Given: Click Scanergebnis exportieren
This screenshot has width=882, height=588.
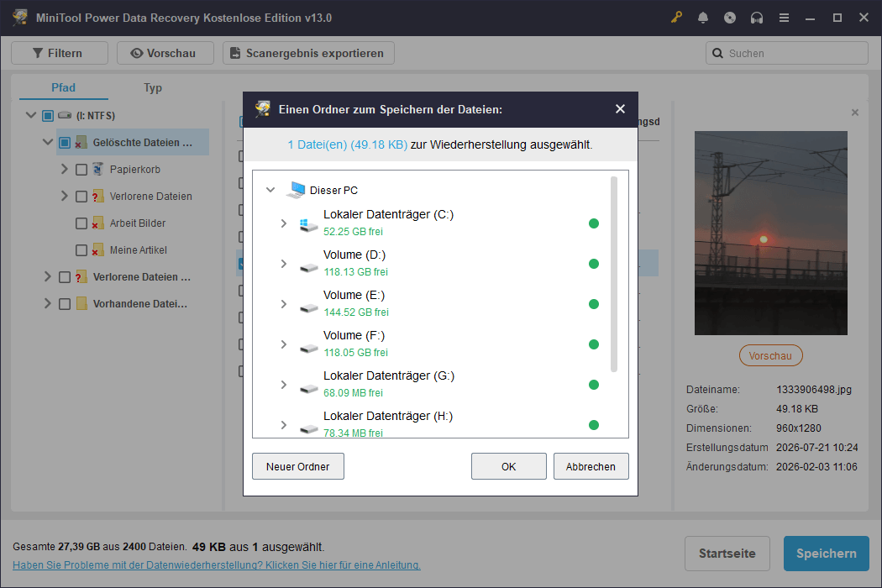Looking at the screenshot, I should (308, 53).
